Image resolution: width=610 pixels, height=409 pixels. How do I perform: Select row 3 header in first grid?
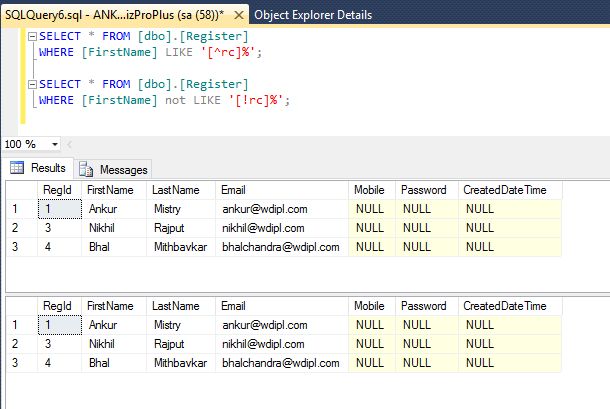pyautogui.click(x=22, y=247)
